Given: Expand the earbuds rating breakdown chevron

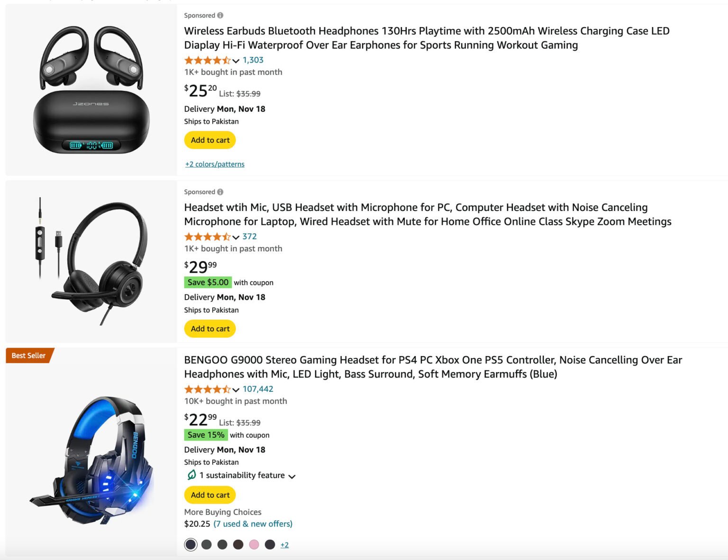Looking at the screenshot, I should 236,61.
